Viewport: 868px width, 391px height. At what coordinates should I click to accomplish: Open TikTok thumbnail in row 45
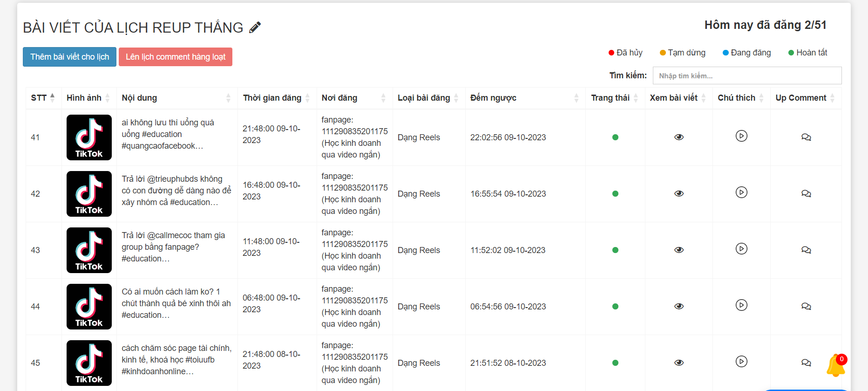tap(89, 363)
